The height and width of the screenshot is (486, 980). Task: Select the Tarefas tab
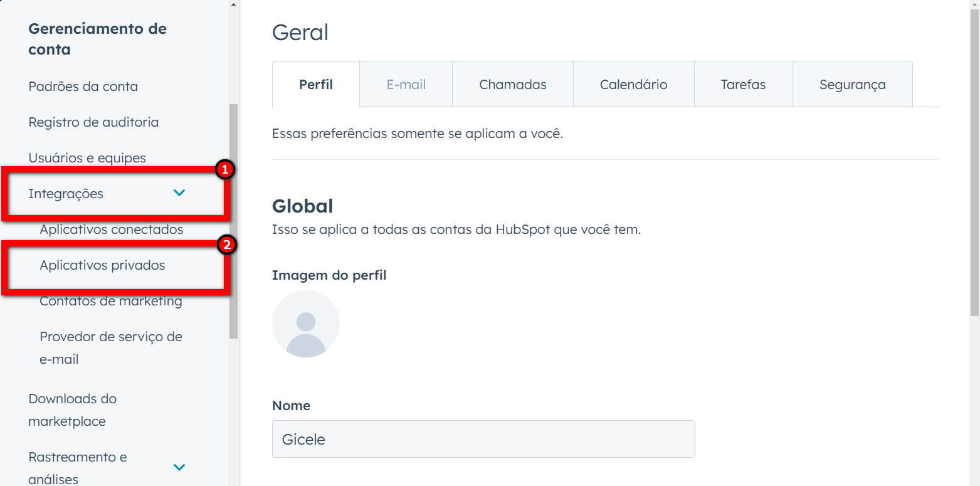pos(743,83)
